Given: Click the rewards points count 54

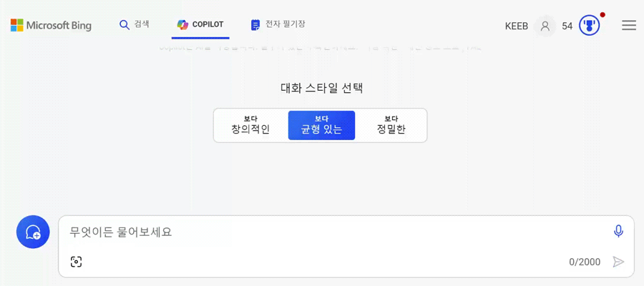Looking at the screenshot, I should click(567, 26).
